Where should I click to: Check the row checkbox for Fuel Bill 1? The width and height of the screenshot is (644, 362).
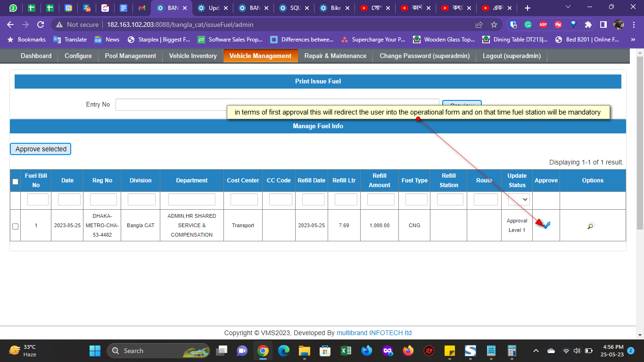click(x=15, y=226)
